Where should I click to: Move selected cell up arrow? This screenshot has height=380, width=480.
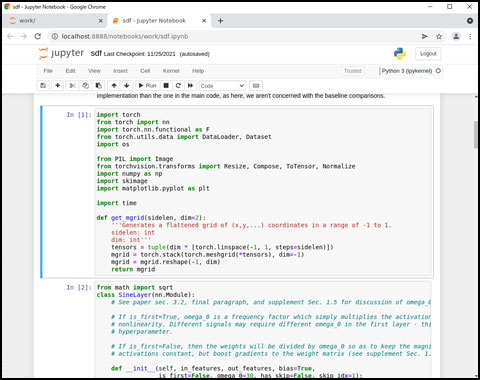coord(114,86)
